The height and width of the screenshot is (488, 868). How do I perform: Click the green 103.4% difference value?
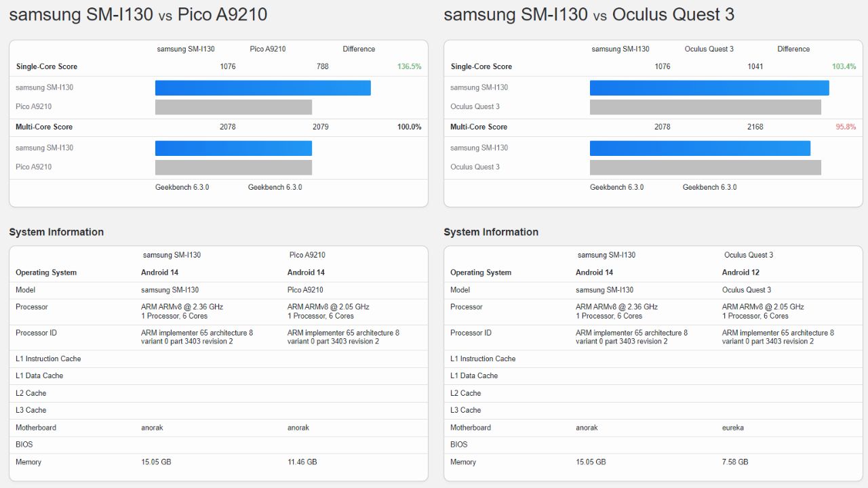point(844,66)
